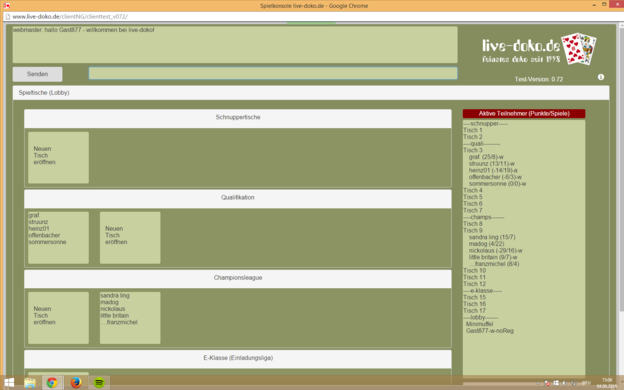Open Spotify from the taskbar
Viewport: 624px width, 390px height.
[x=99, y=382]
